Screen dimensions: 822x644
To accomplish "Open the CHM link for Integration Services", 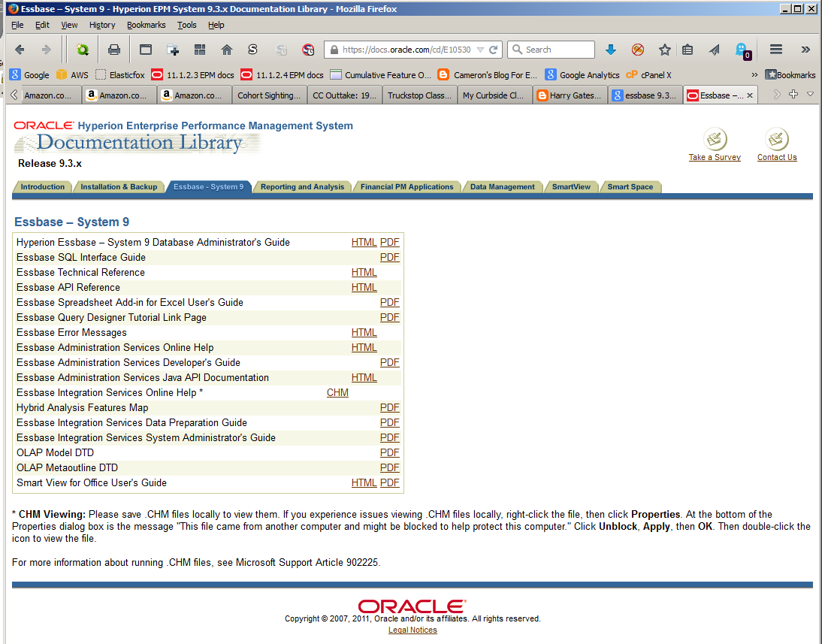I will click(x=337, y=392).
